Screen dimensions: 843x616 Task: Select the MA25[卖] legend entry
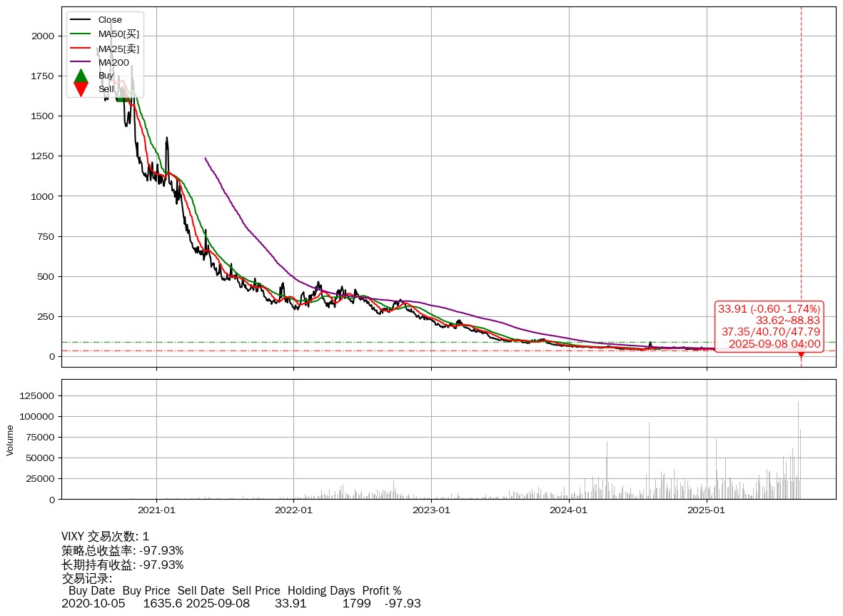click(x=118, y=49)
